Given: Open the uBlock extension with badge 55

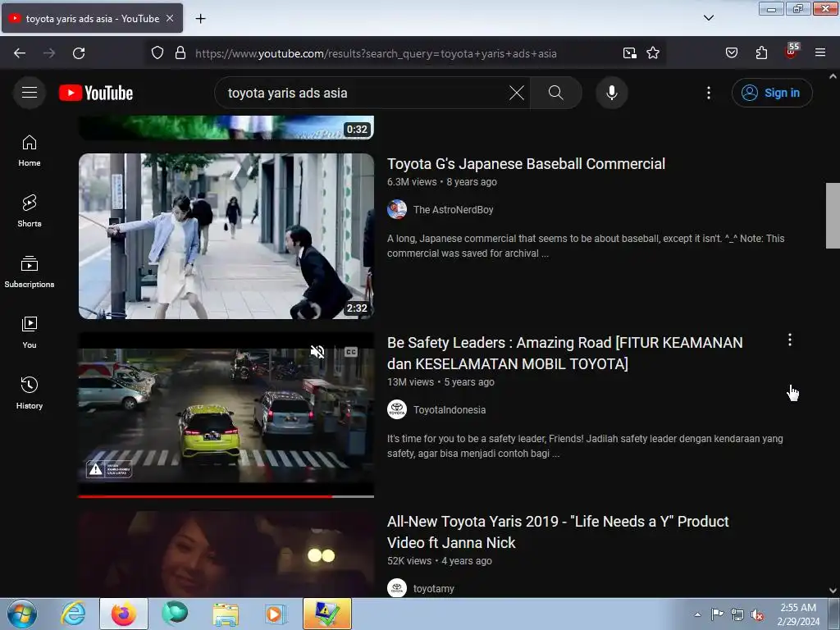Looking at the screenshot, I should pos(792,52).
